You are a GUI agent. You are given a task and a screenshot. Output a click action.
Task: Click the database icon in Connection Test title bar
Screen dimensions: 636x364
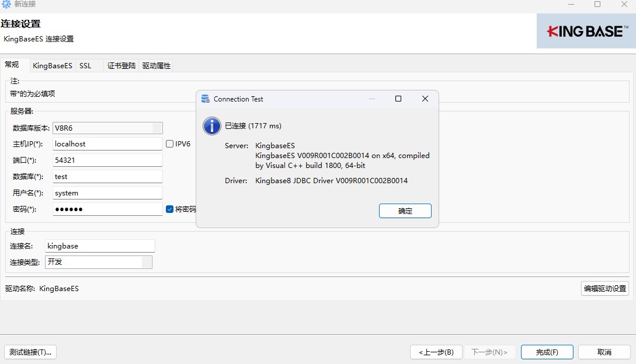(205, 99)
